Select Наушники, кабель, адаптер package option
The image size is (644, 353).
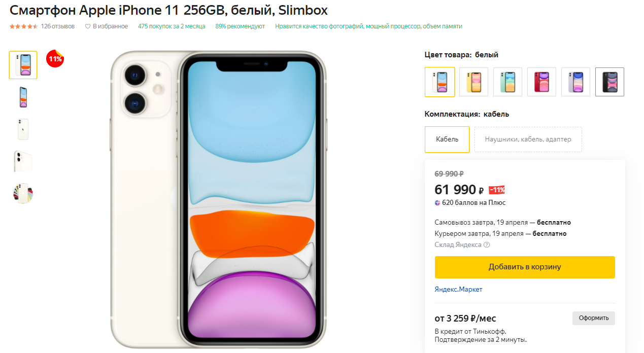tap(528, 139)
